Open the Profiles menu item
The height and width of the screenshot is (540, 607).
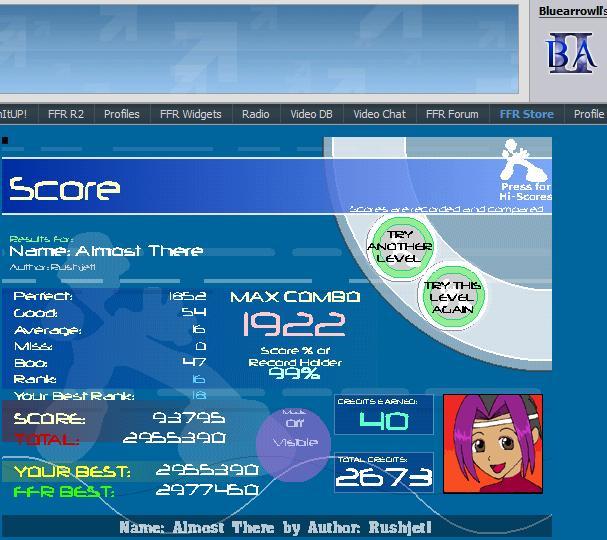coord(122,114)
